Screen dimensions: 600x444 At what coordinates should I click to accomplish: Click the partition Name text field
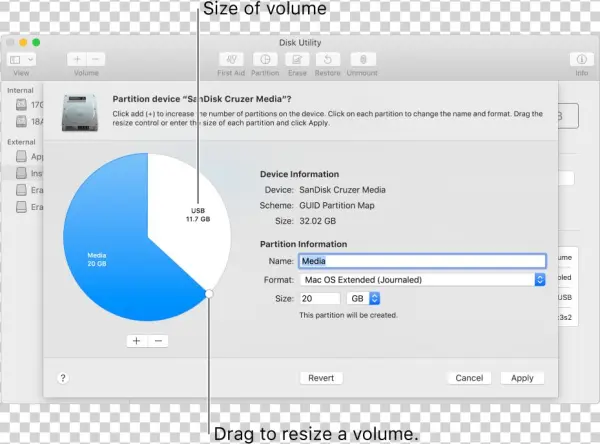pos(421,262)
